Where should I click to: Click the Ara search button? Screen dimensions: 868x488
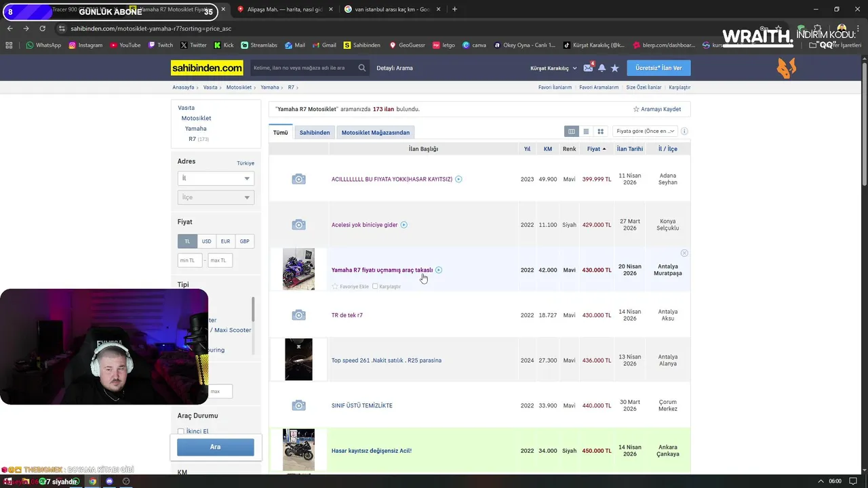point(216,447)
